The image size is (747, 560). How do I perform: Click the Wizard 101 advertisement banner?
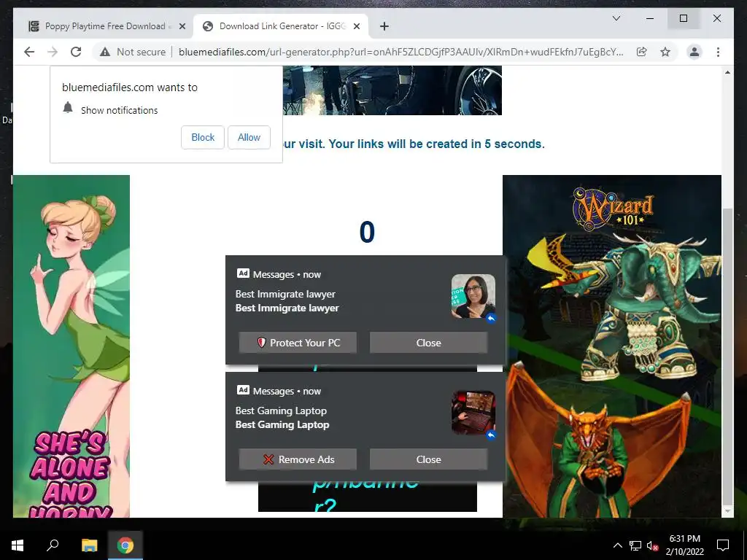tap(612, 346)
